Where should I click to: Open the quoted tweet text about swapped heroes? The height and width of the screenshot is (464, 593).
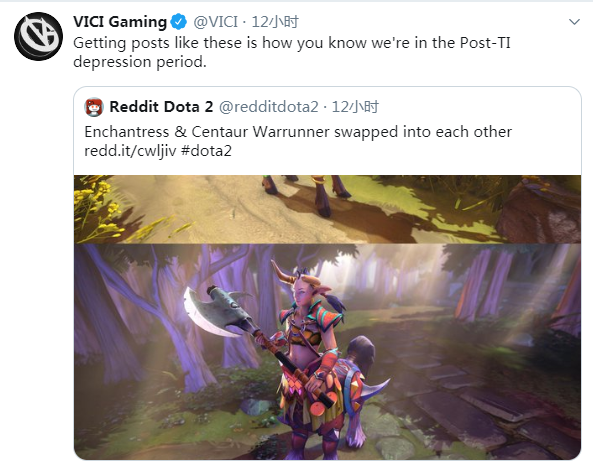click(298, 141)
